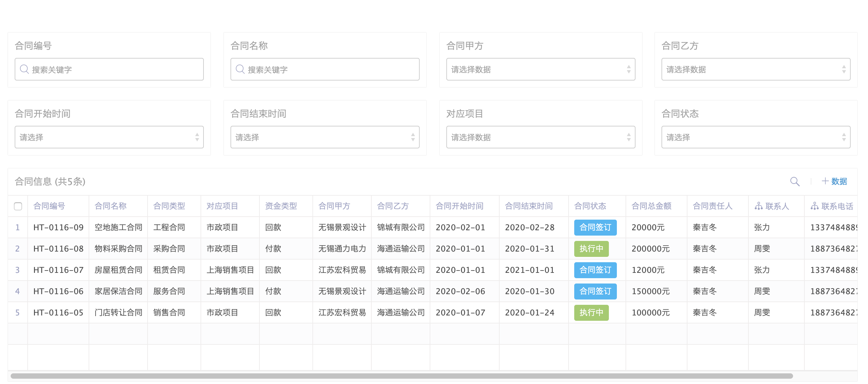Open the 合同开始时间 date selector
Image resolution: width=868 pixels, height=384 pixels.
point(109,137)
